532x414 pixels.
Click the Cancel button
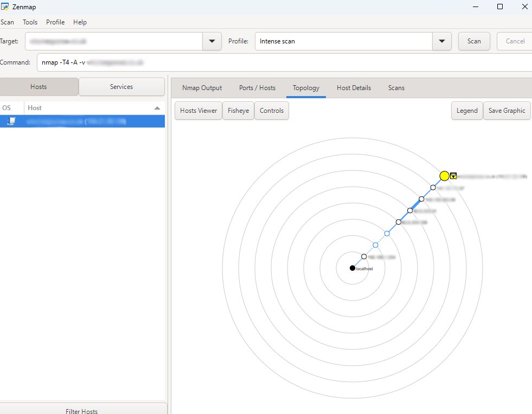[515, 41]
